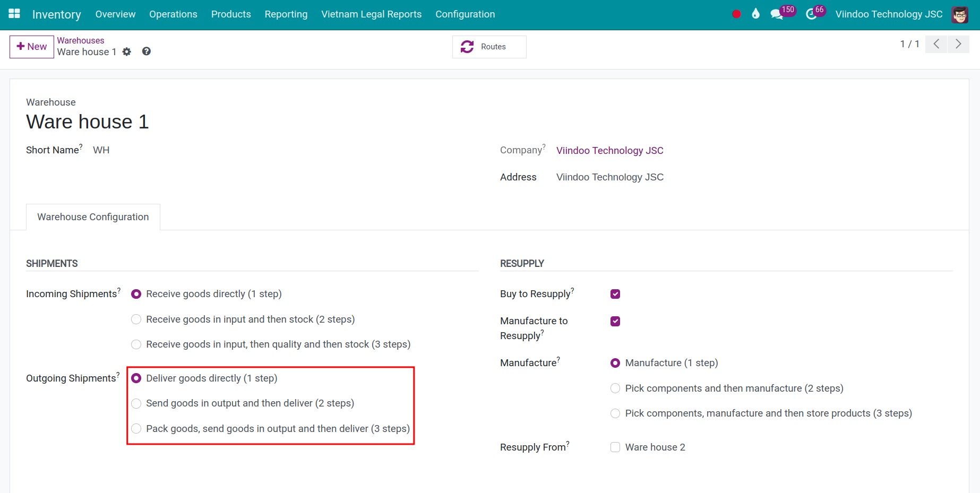Toggle the Manufacture to Resupply checkbox

(x=615, y=321)
